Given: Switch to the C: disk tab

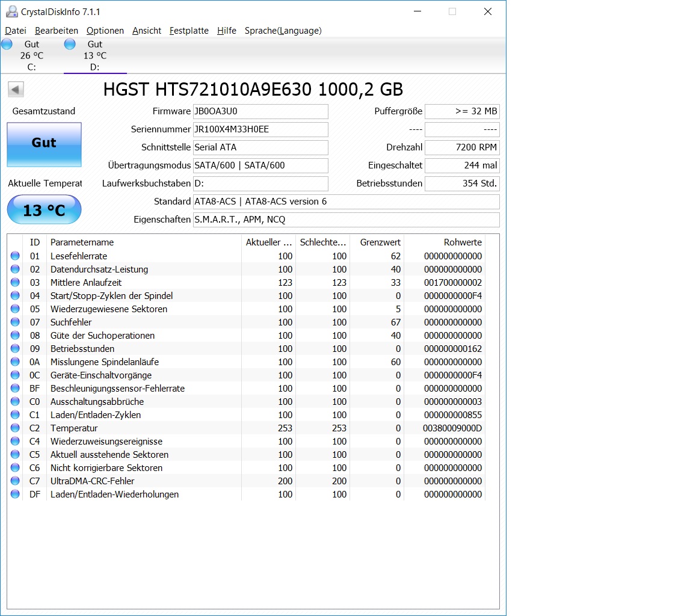Looking at the screenshot, I should pos(32,56).
